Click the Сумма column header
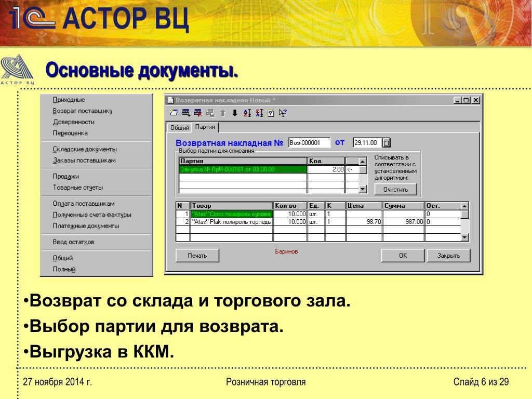Image resolution: width=532 pixels, height=399 pixels. (x=403, y=206)
